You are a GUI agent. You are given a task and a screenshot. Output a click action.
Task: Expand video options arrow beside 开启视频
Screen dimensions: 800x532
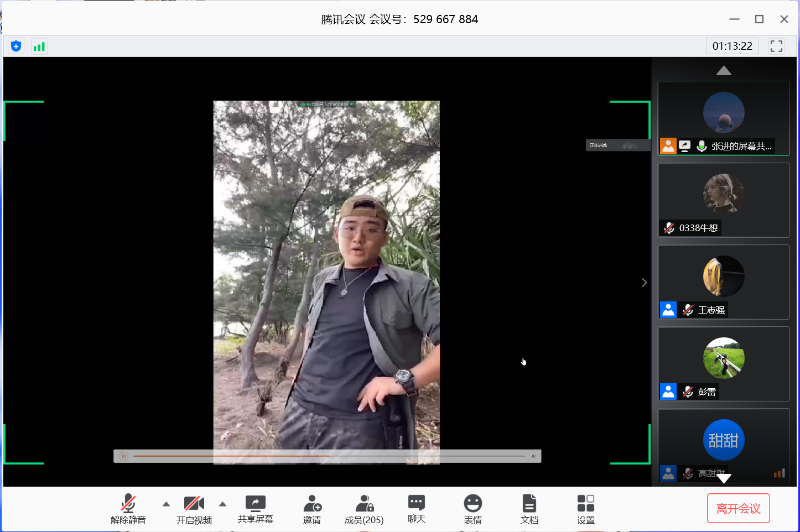click(222, 504)
